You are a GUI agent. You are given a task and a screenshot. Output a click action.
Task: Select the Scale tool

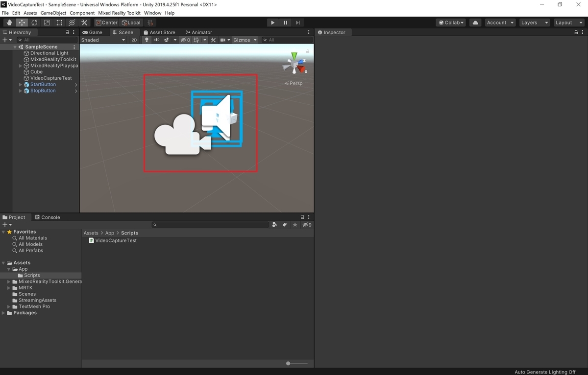[x=47, y=23]
